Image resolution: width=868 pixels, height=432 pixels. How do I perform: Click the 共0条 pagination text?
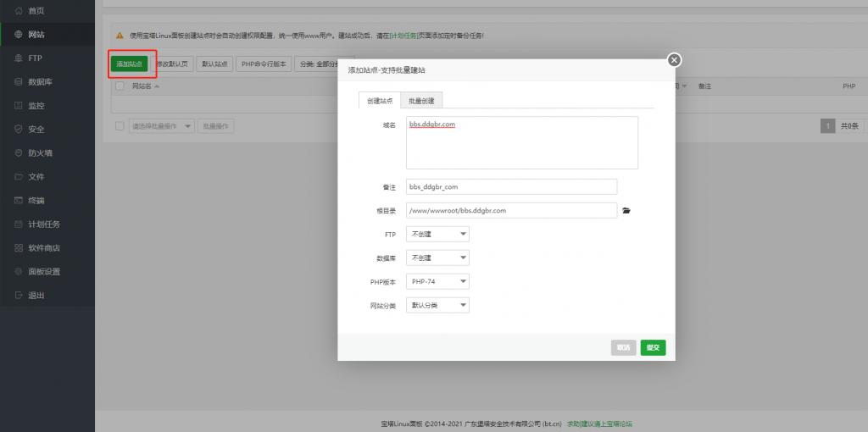(x=849, y=126)
